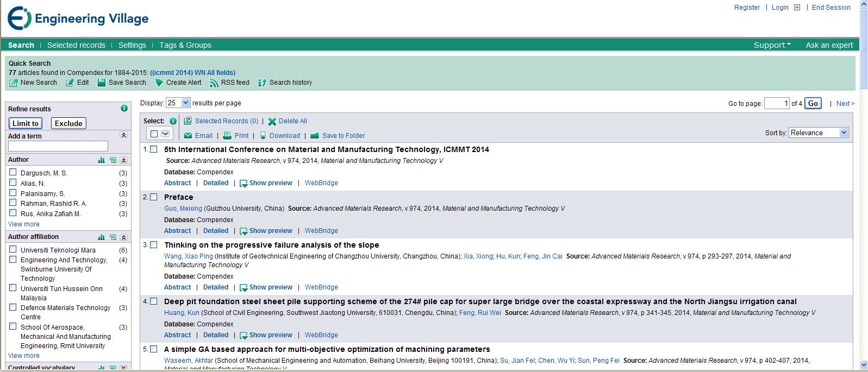
Task: Collapse the Author facet section
Action: coord(124,160)
